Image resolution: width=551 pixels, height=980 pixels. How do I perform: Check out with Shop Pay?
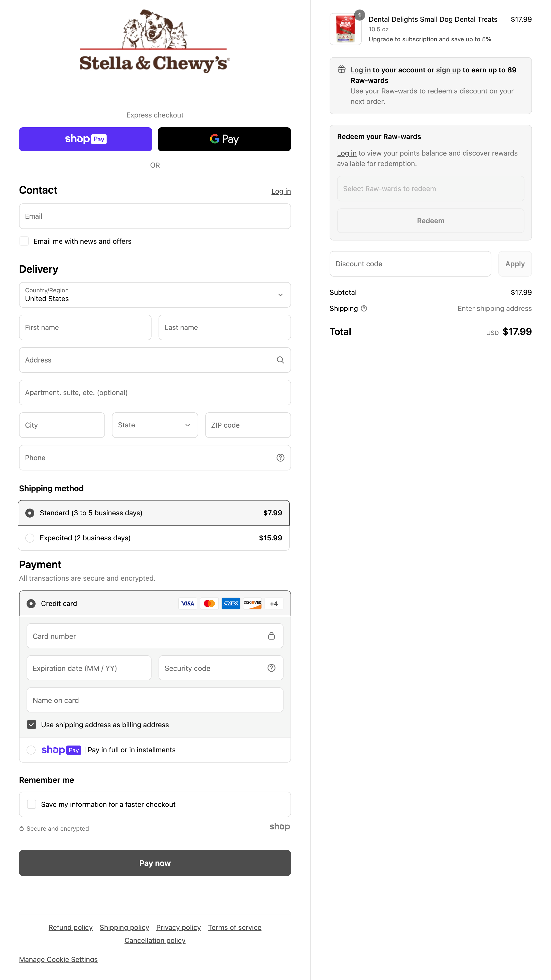coord(85,139)
